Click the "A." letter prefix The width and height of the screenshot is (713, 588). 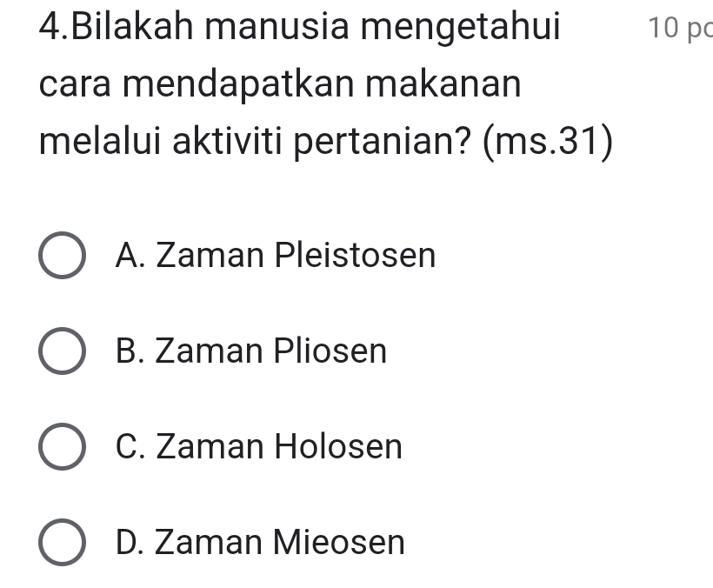pyautogui.click(x=130, y=256)
